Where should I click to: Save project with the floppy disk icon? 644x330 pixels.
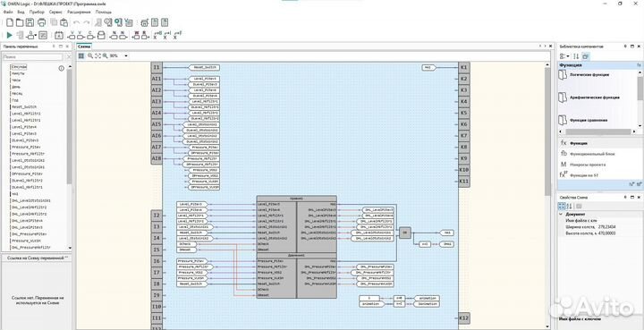30,22
